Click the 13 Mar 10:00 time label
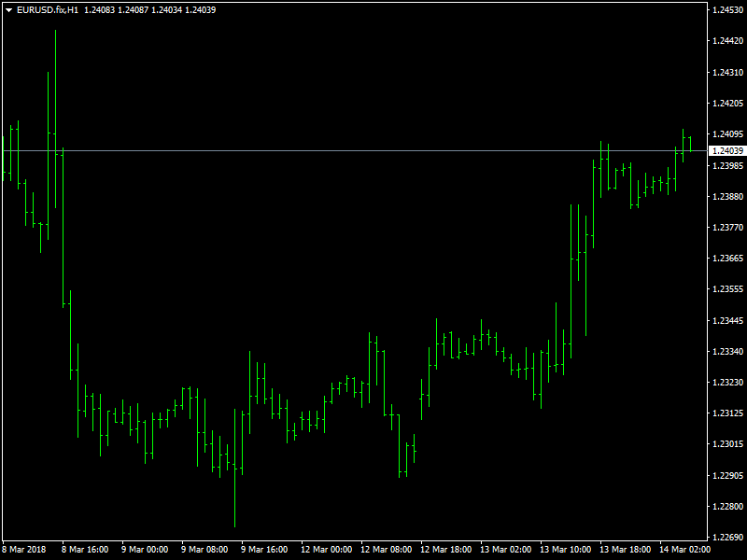This screenshot has width=747, height=560. click(x=566, y=549)
